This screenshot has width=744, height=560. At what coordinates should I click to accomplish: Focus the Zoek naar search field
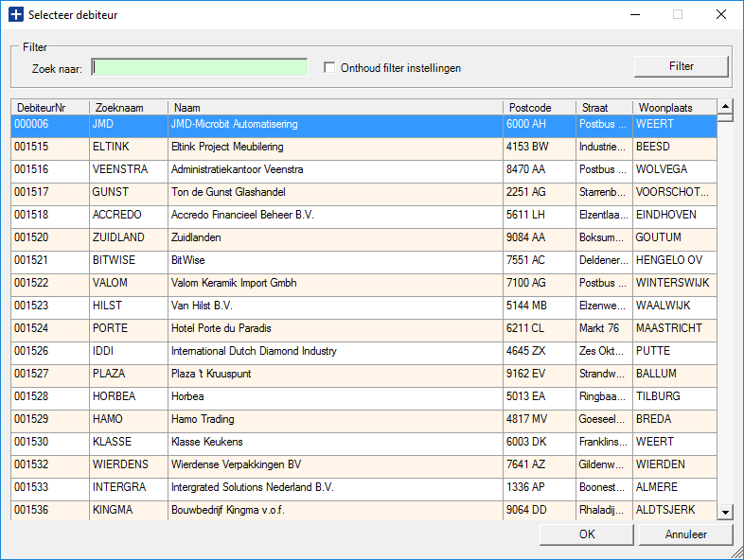(200, 67)
